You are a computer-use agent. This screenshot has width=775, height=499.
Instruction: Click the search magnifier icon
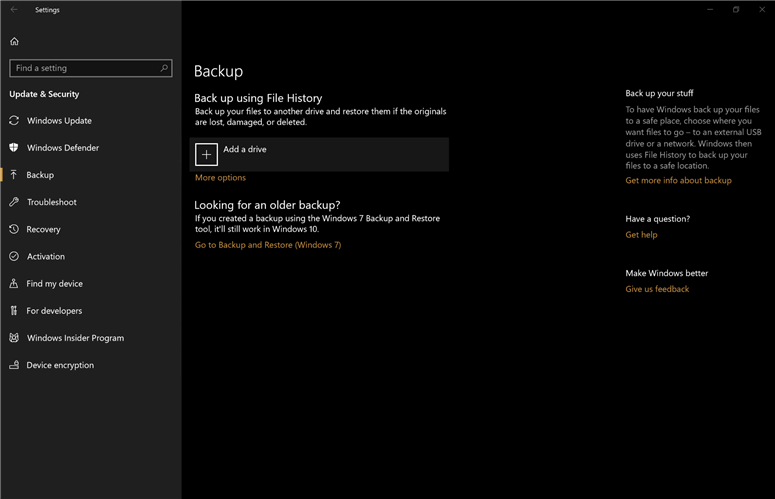point(164,68)
